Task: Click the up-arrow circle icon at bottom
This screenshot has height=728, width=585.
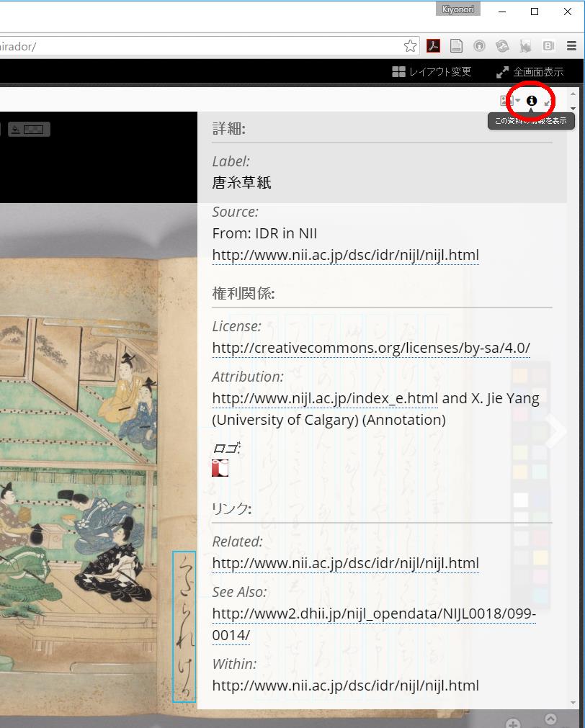Action: pyautogui.click(x=550, y=719)
